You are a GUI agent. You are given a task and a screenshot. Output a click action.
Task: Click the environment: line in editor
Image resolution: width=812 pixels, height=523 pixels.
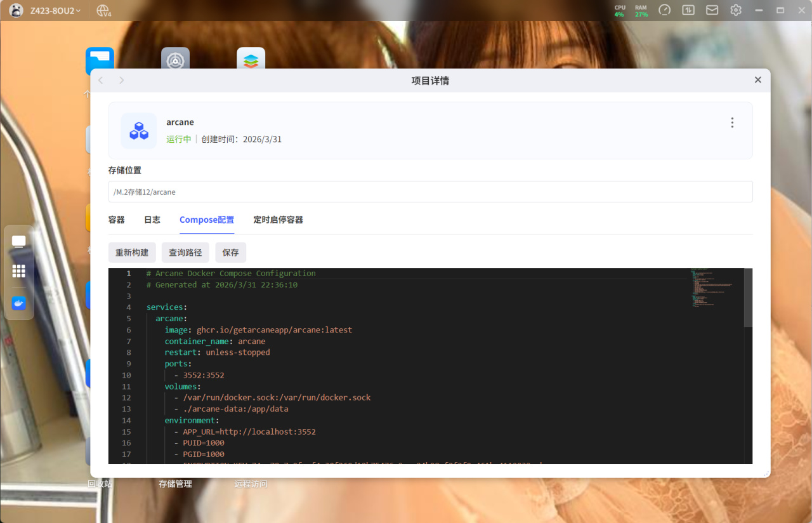(x=192, y=420)
